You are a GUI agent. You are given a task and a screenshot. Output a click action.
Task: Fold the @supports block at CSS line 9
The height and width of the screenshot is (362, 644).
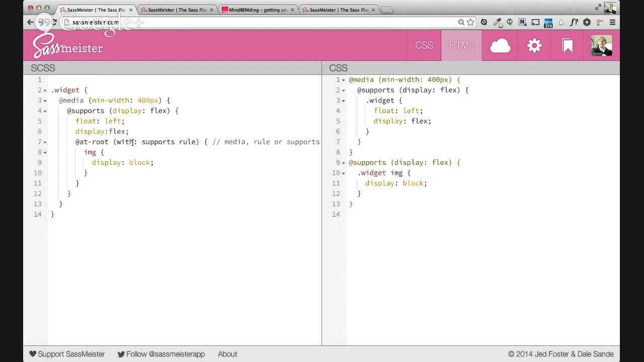coord(344,163)
